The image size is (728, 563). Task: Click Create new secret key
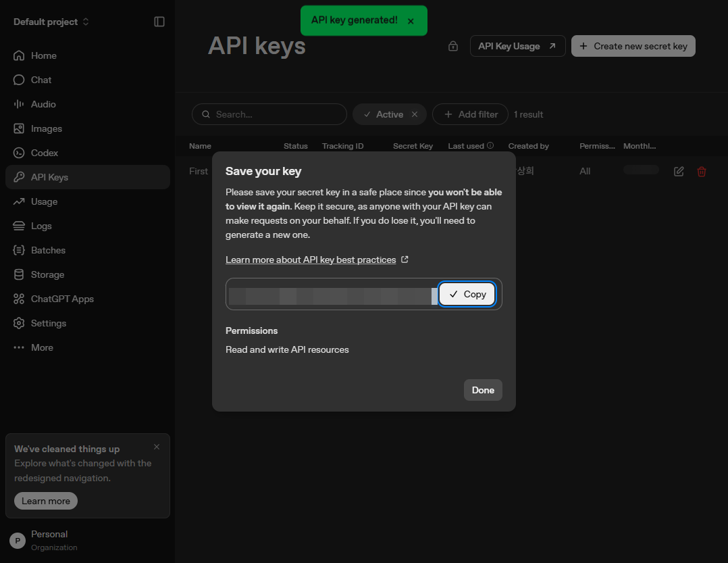(x=633, y=46)
